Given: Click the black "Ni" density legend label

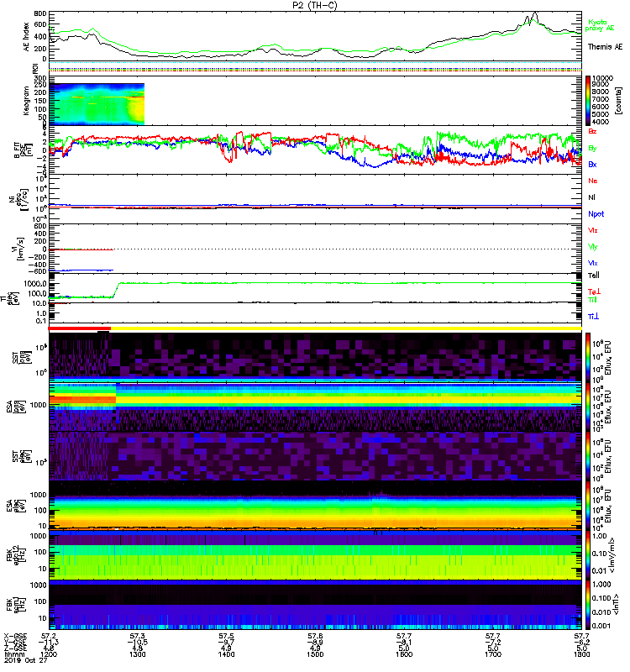Looking at the screenshot, I should (x=592, y=197).
